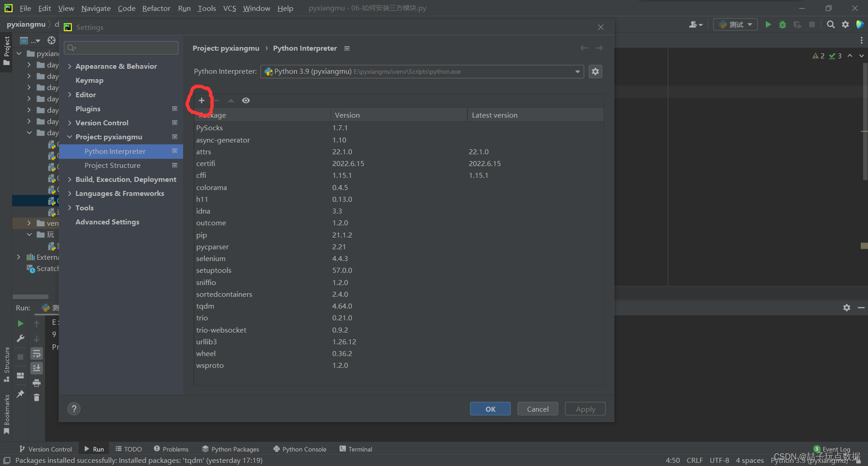Open the user account icon dropdown

(695, 24)
